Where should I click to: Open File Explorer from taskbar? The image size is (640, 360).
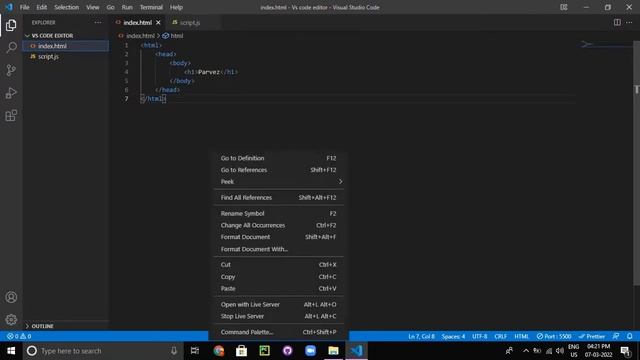coord(333,351)
